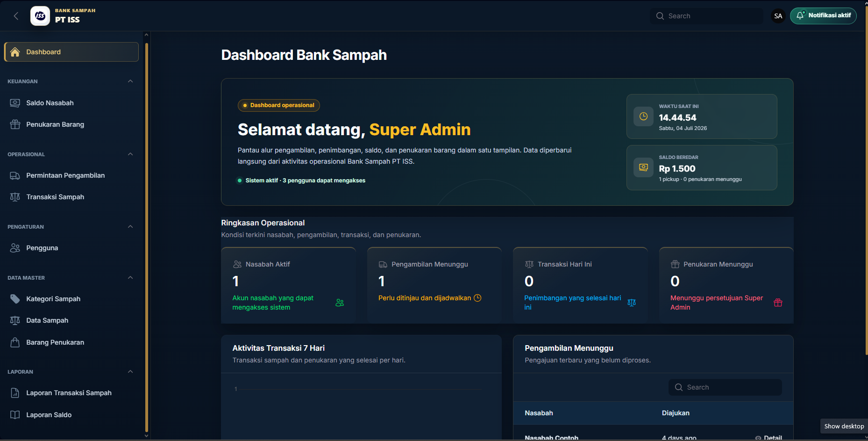Click the Transaksi Sampah scale icon
The image size is (868, 441).
pos(15,197)
